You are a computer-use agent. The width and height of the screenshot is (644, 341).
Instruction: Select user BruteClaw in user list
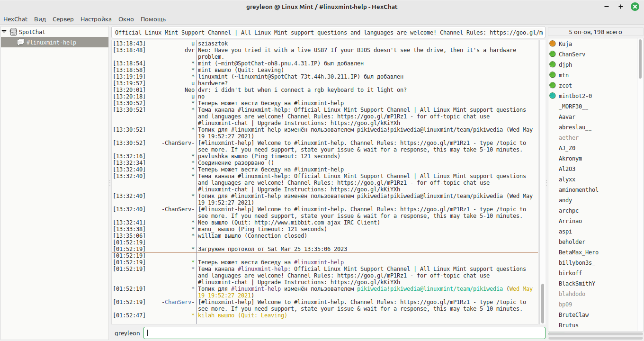coord(574,314)
